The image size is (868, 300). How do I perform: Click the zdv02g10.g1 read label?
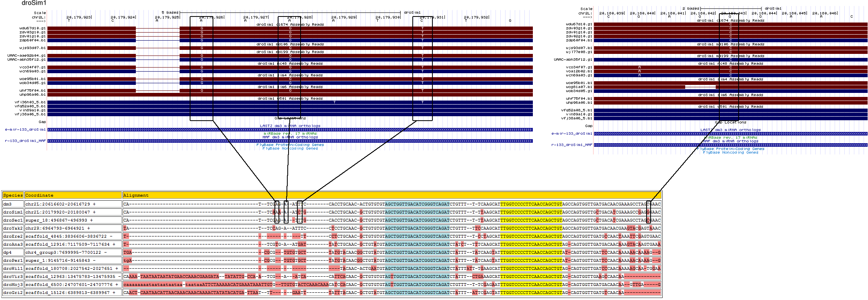click(x=579, y=36)
